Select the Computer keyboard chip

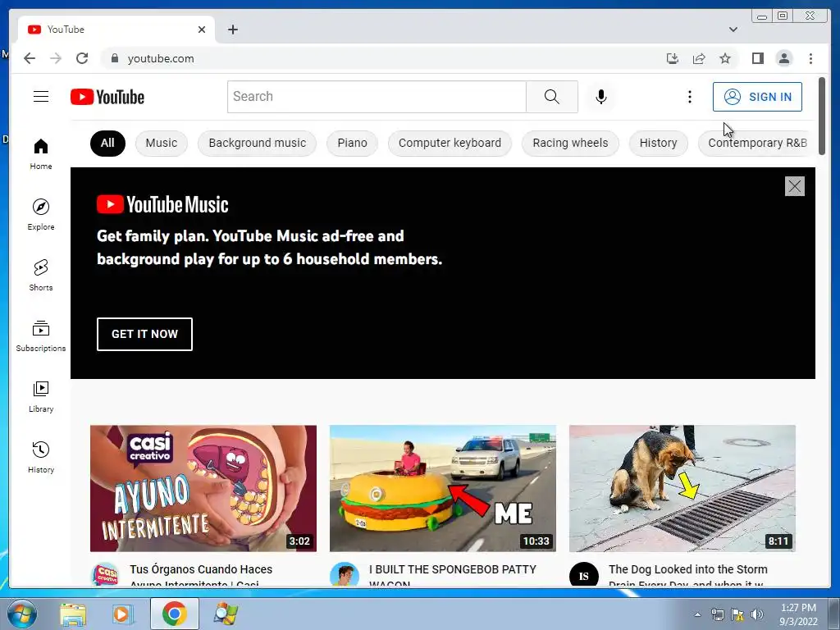[450, 143]
